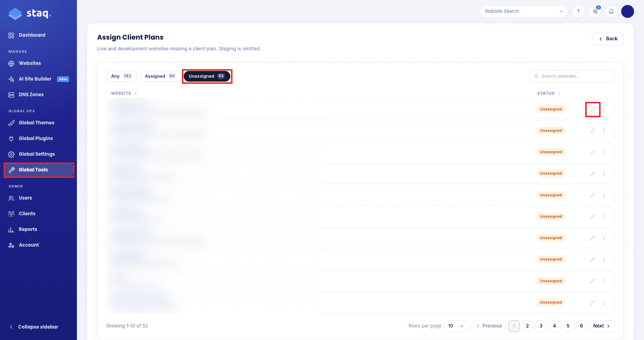Click the 'Assign Client Plans' heading
The image size is (644, 340).
(x=130, y=37)
